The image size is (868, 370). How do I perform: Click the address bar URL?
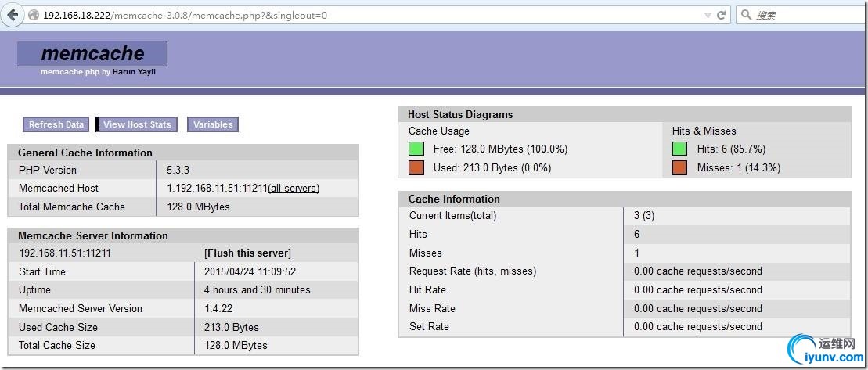[185, 16]
